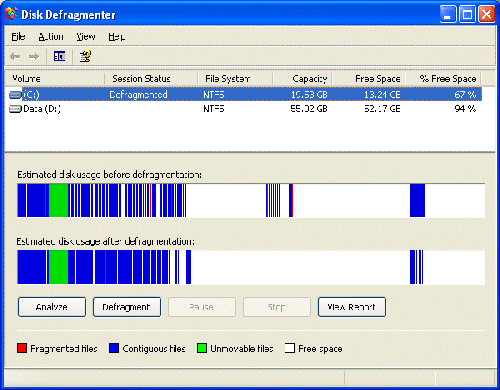500x390 pixels.
Task: Select the C: drive icon
Action: click(x=15, y=95)
